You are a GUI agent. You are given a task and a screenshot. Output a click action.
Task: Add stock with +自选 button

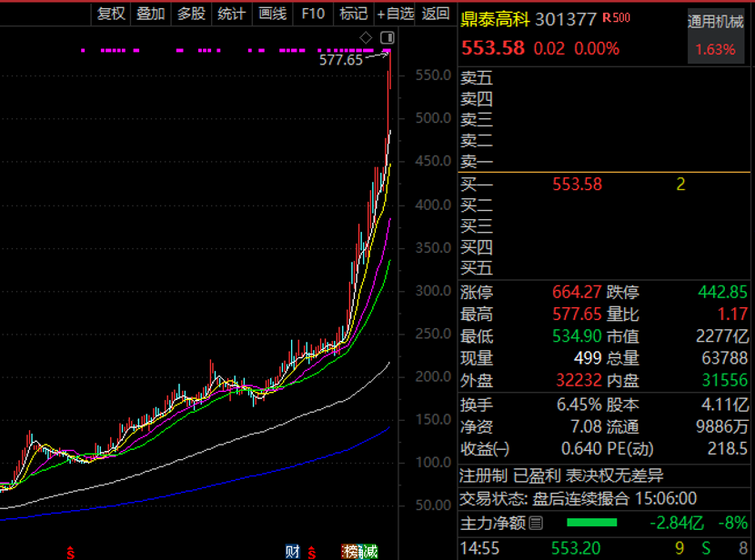click(395, 14)
